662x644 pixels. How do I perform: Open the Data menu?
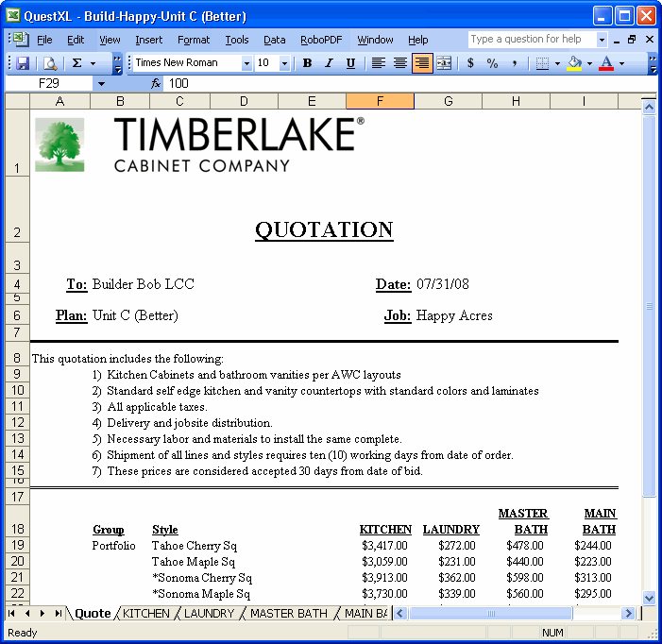[x=275, y=40]
